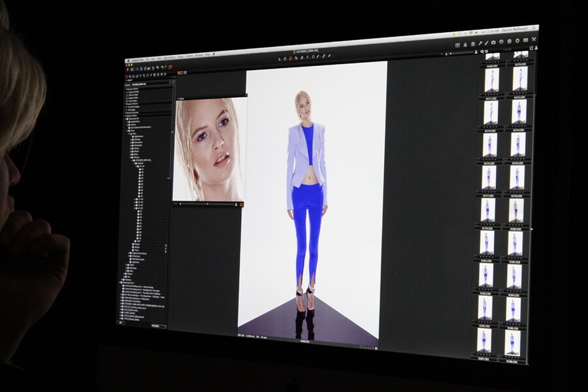Toggle the exposure warning triangle icon
Screen dimensions: 588x392
click(x=465, y=44)
